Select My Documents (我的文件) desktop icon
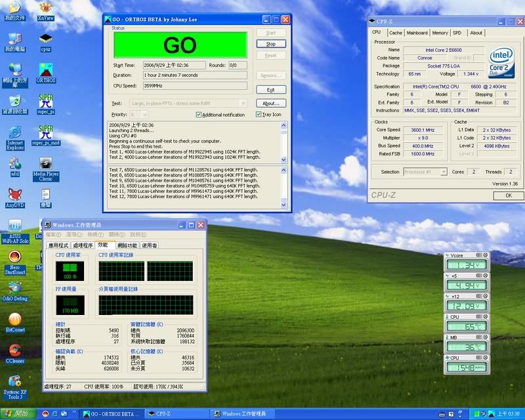 tap(15, 11)
